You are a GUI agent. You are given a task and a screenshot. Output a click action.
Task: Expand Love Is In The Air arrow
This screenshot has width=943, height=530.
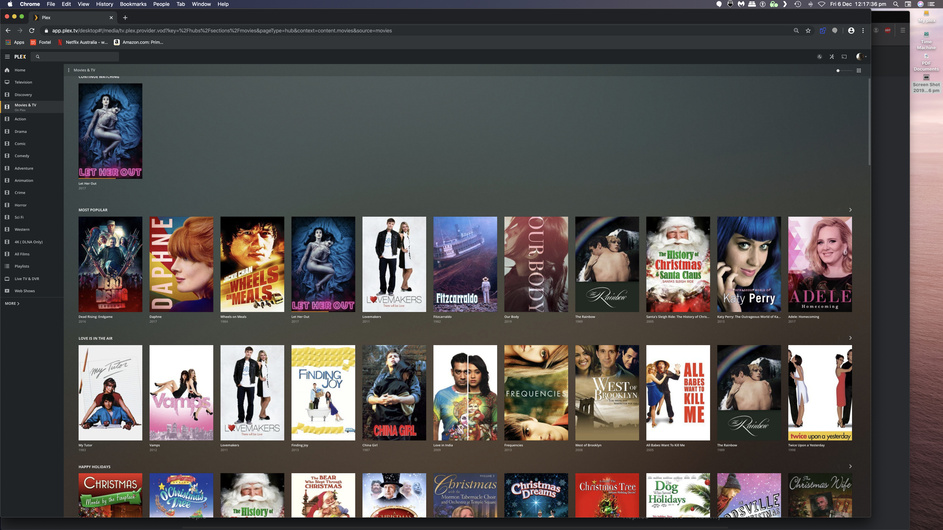tap(850, 338)
